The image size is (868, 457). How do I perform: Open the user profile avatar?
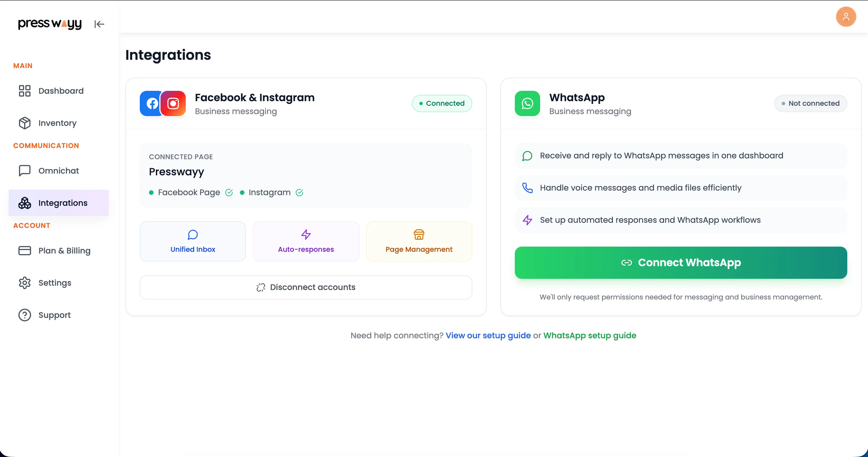(x=846, y=16)
